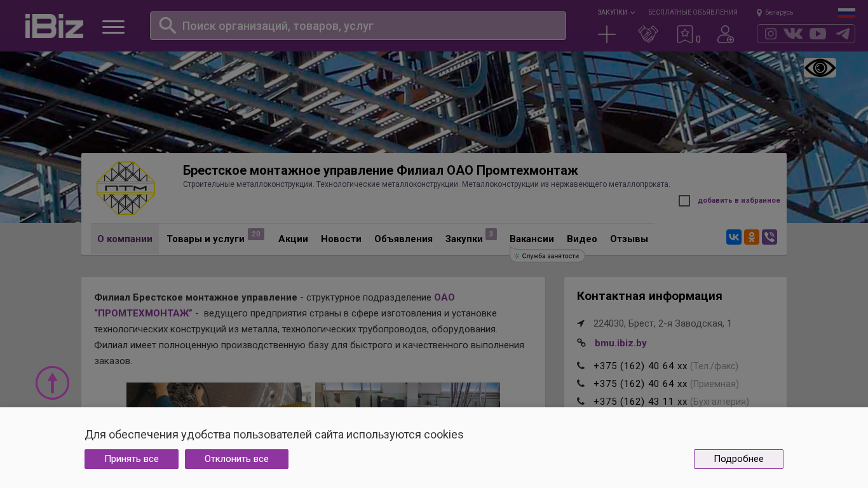868x488 pixels.
Task: Open the hamburger main menu
Action: pyautogui.click(x=113, y=27)
